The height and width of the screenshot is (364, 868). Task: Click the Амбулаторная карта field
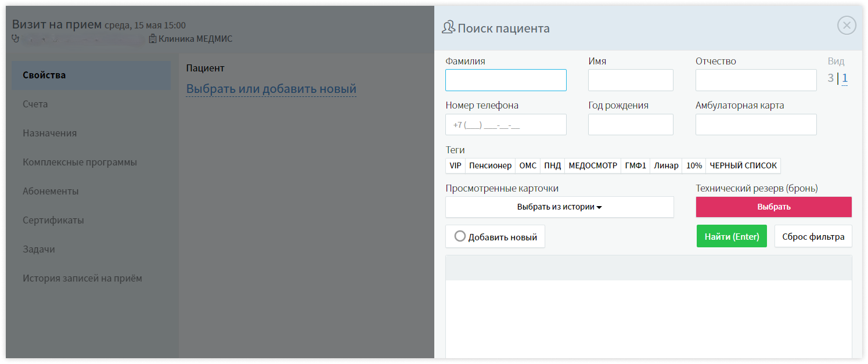756,125
